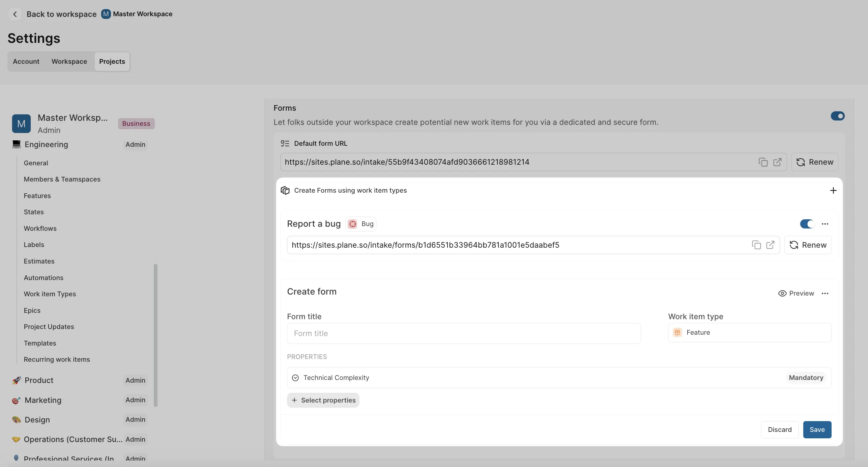
Task: Open the Work item type Feature dropdown
Action: click(749, 332)
